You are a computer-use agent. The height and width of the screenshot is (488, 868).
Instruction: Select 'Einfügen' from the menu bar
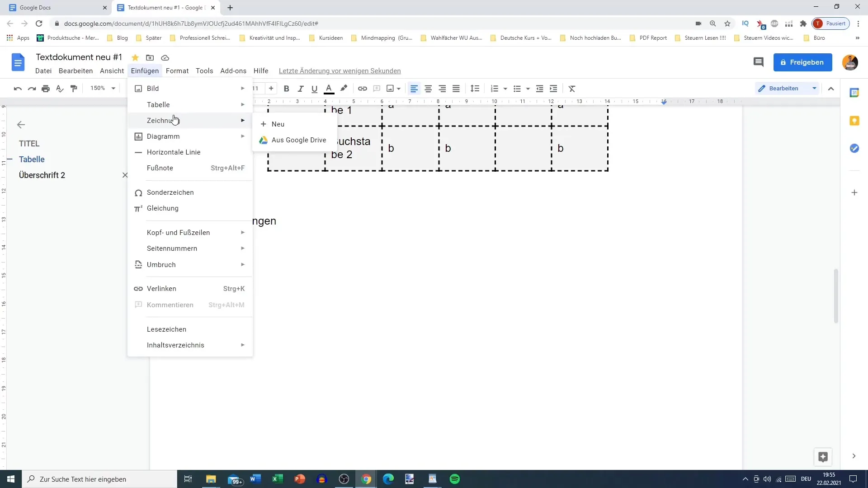coord(146,71)
